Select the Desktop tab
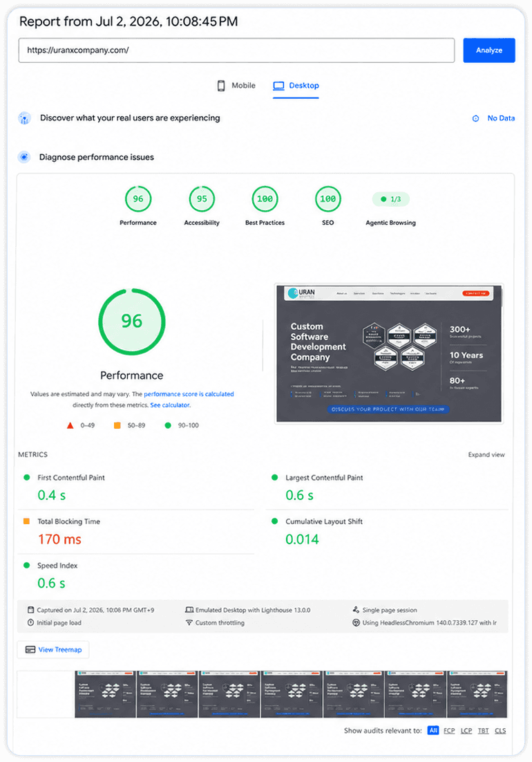Screen dimensions: 532x762 pos(296,86)
